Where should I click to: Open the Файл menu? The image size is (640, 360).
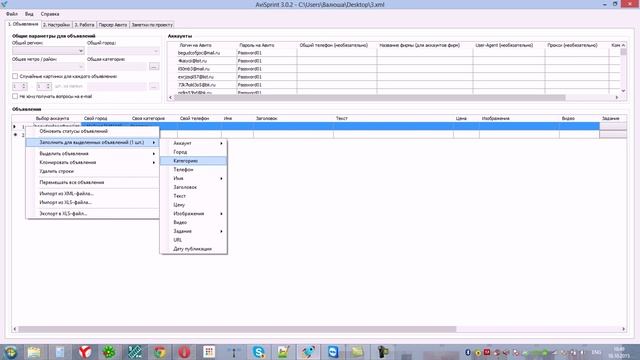tap(12, 14)
